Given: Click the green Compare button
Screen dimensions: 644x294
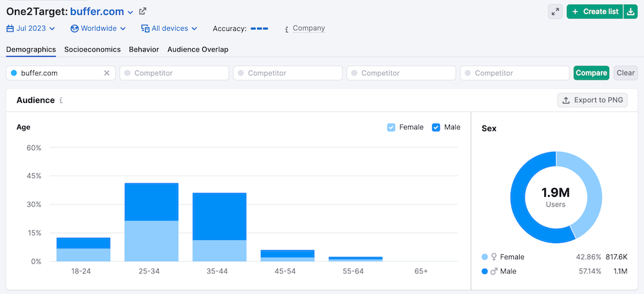Looking at the screenshot, I should [x=591, y=73].
